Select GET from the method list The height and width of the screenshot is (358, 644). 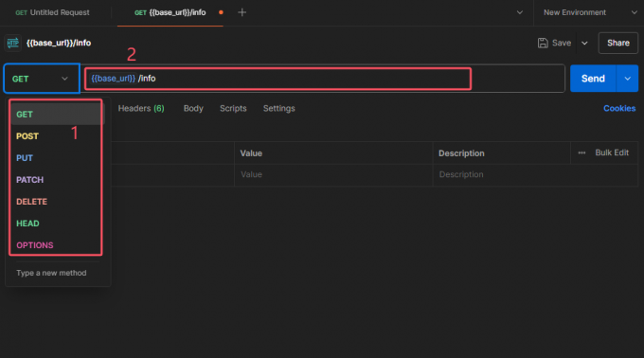point(58,115)
